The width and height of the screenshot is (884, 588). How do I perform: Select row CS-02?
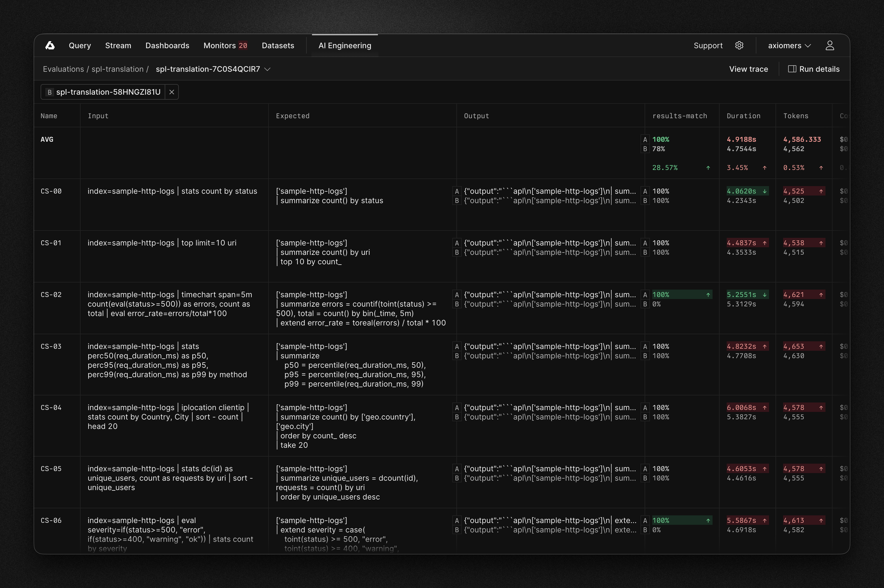(x=51, y=294)
